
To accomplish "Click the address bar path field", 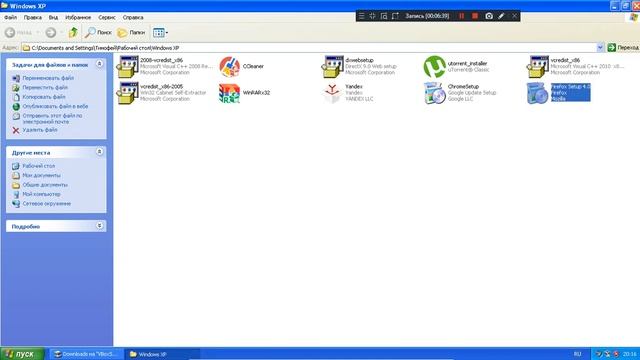I will click(309, 47).
